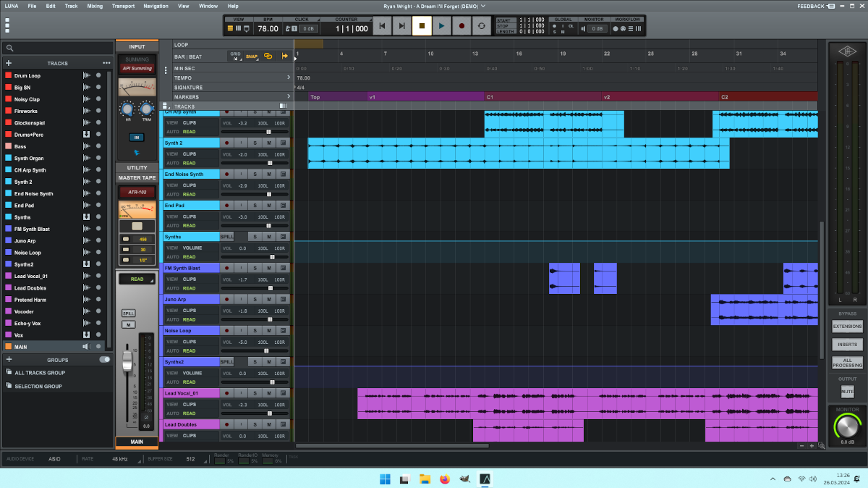
Task: Click the speaker icon for MAIN track
Action: pyautogui.click(x=87, y=347)
